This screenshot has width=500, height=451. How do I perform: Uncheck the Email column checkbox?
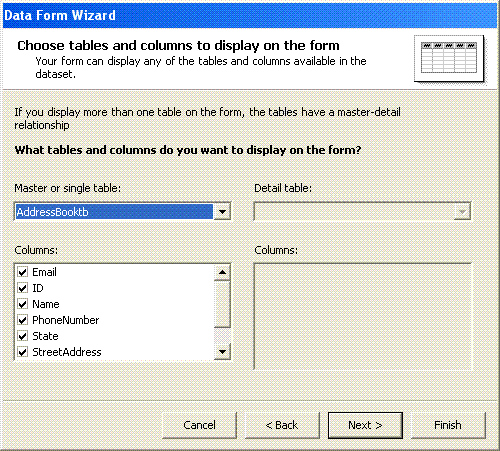pos(23,272)
